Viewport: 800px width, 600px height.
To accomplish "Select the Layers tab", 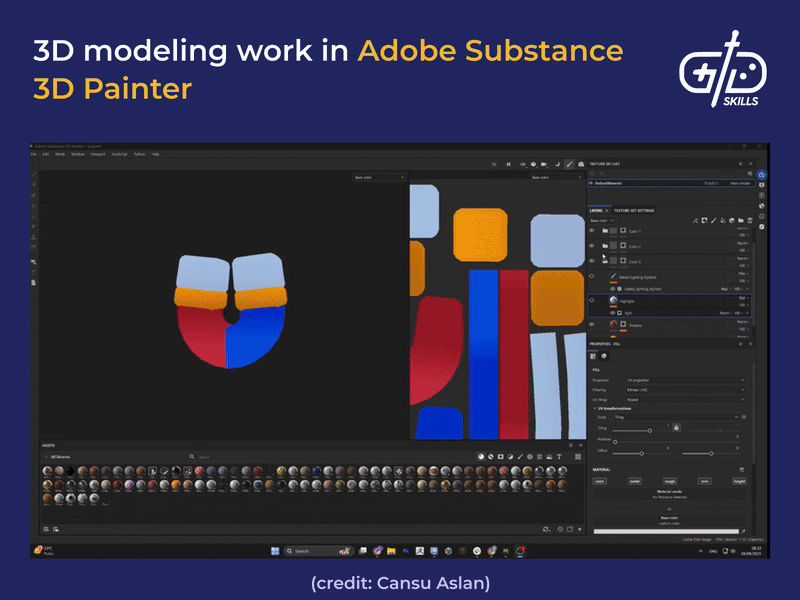I will tap(596, 211).
